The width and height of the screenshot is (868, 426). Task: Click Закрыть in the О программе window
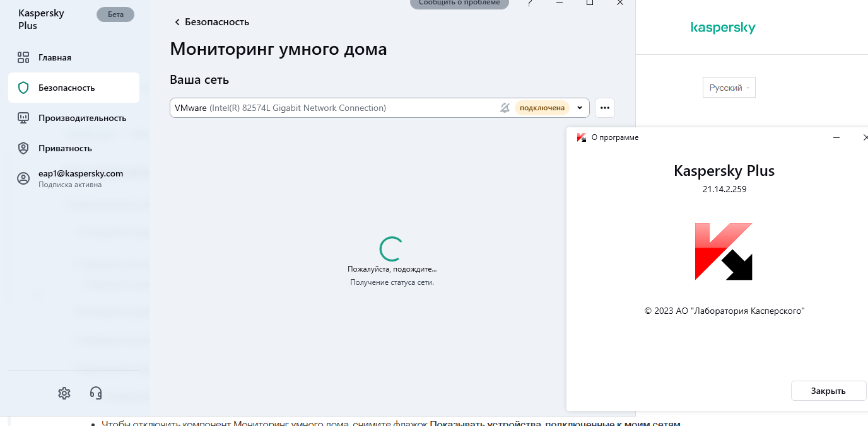(x=828, y=391)
